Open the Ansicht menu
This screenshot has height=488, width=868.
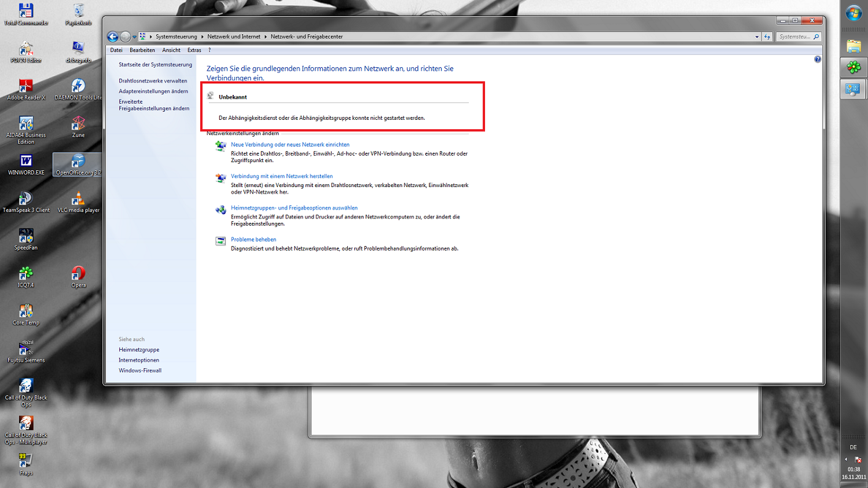171,50
